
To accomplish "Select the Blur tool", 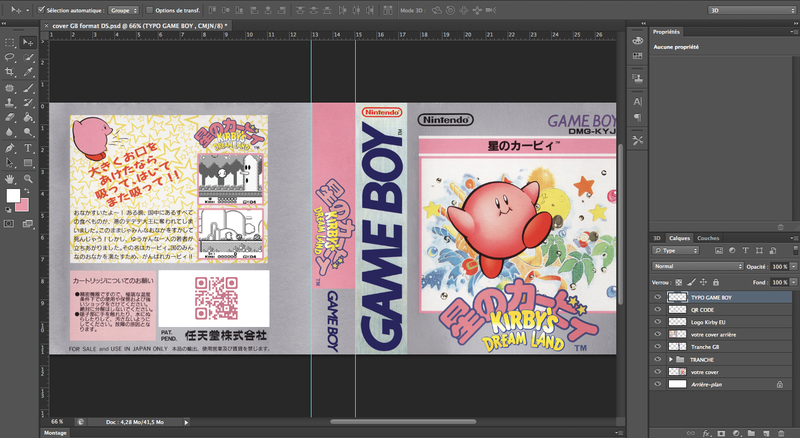I will (x=10, y=133).
